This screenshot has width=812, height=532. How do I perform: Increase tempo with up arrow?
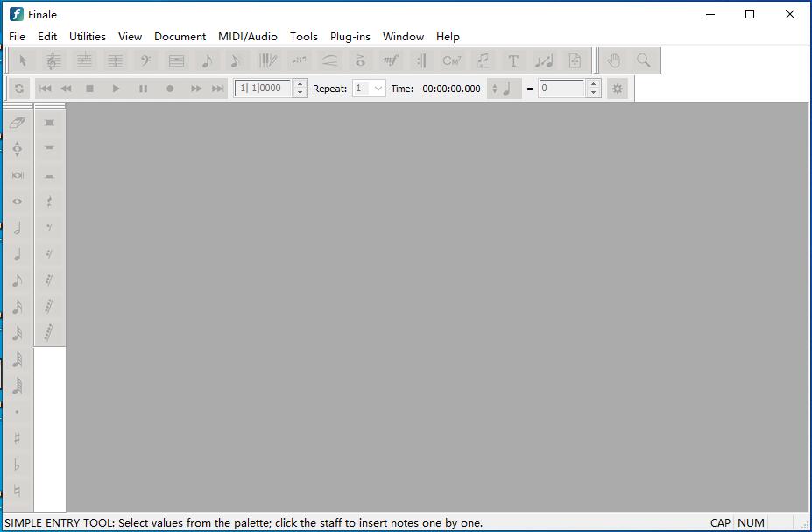594,83
